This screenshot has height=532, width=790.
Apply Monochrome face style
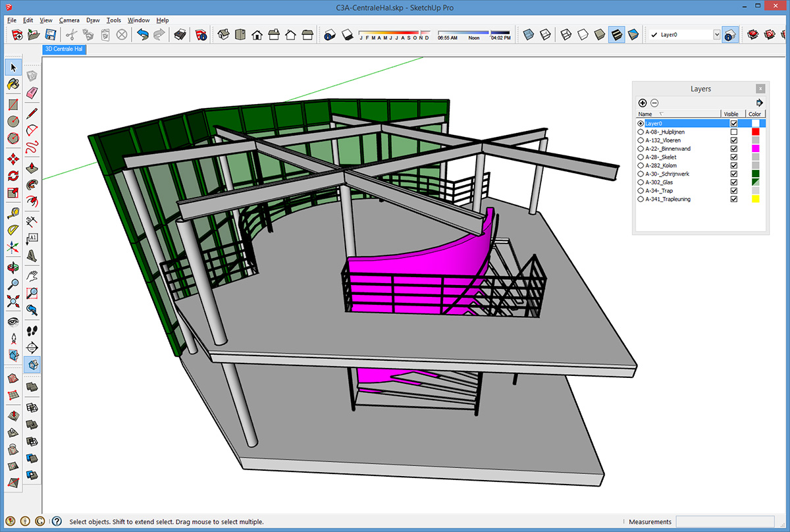[633, 34]
